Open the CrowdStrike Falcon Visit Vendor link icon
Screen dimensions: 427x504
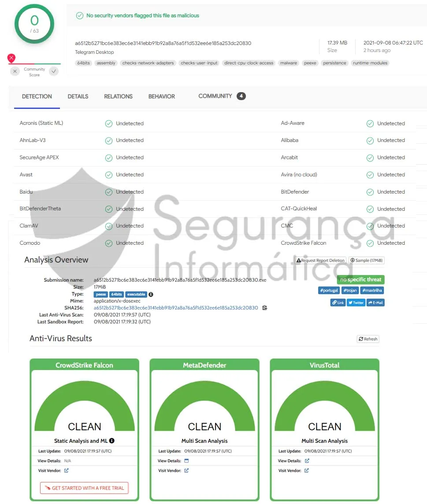click(66, 470)
